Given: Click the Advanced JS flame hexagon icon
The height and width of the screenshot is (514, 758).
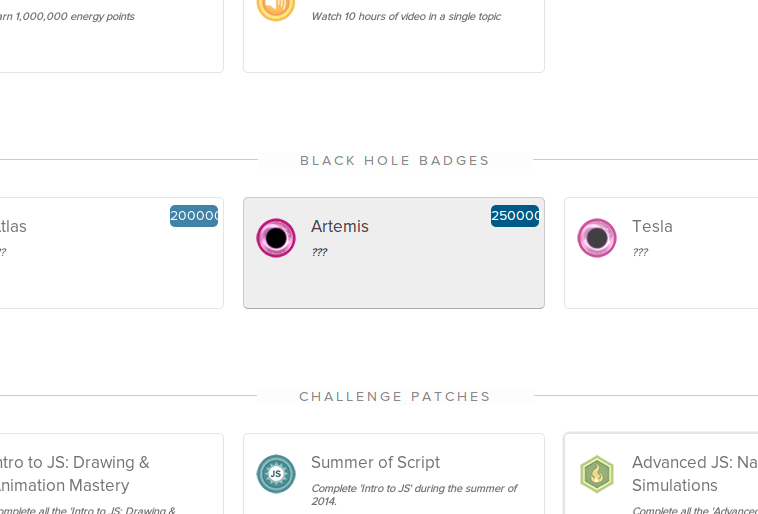Looking at the screenshot, I should [x=597, y=474].
